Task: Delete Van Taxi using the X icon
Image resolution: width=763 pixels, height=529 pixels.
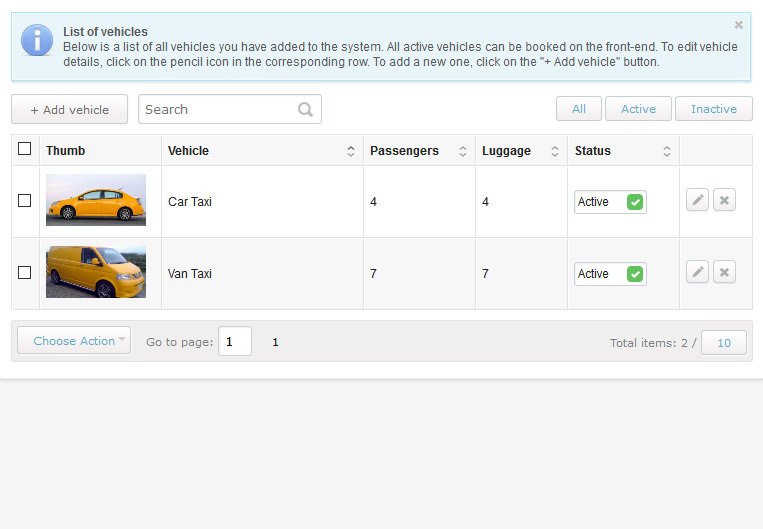Action: (x=724, y=272)
